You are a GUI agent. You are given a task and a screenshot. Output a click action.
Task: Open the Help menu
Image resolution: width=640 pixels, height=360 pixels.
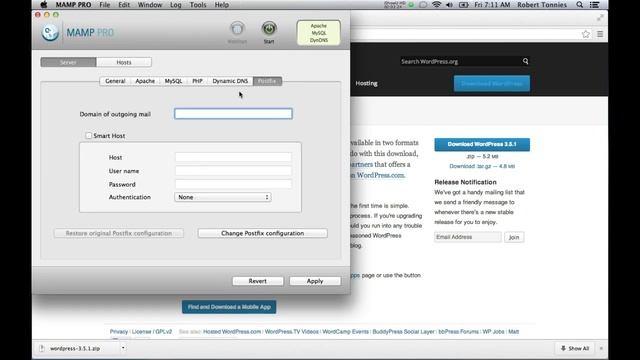click(x=222, y=5)
